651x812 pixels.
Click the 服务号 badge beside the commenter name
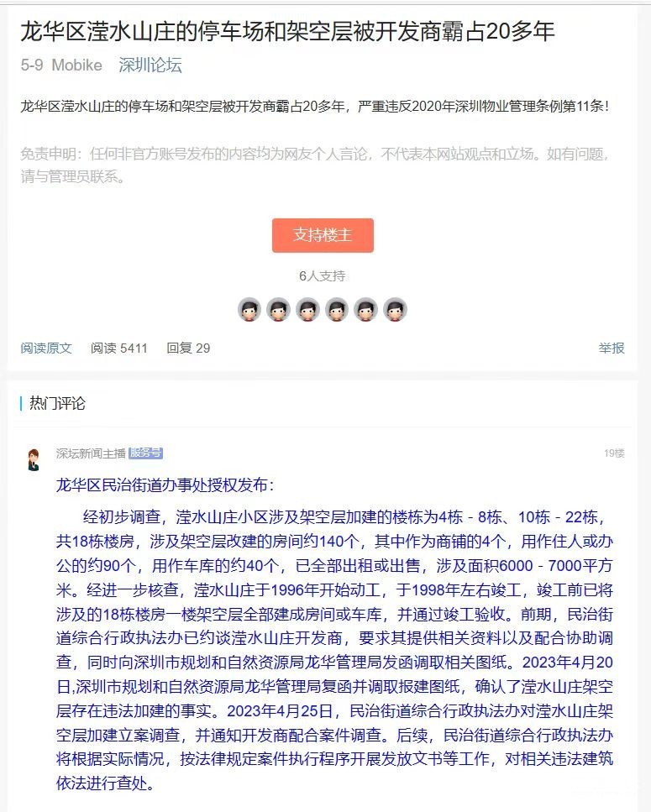145,453
